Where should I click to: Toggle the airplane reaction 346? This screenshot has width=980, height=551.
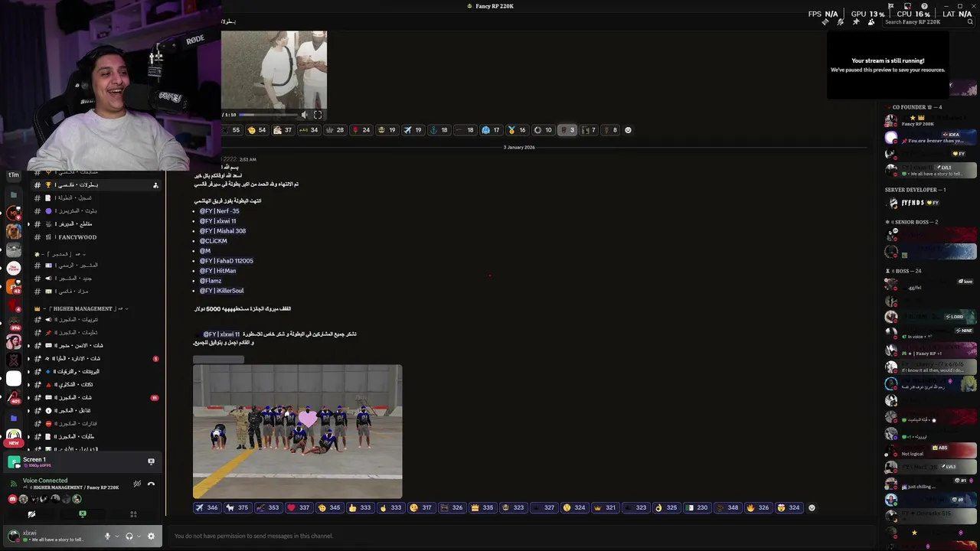click(x=207, y=507)
